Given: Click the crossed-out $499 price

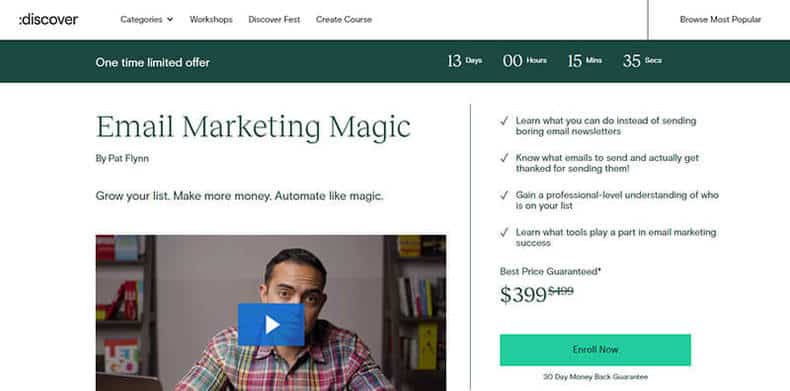Looking at the screenshot, I should (x=561, y=291).
